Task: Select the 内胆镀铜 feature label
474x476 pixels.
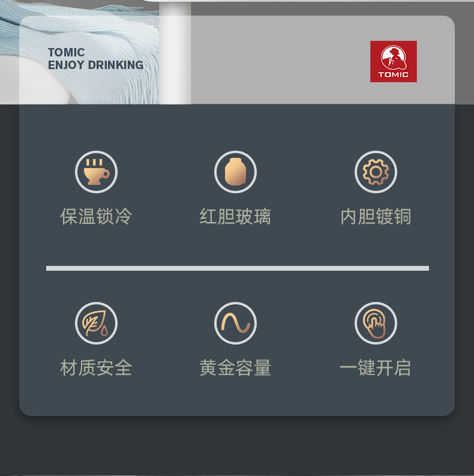Action: [376, 217]
